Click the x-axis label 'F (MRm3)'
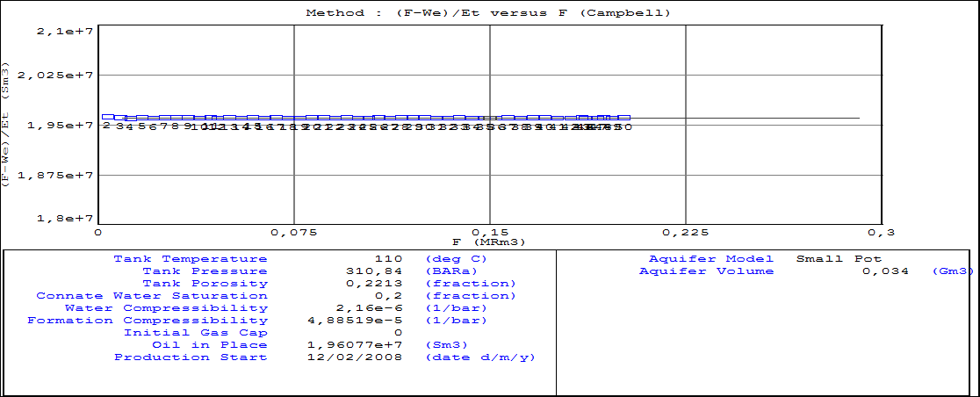This screenshot has width=980, height=397. point(489,242)
